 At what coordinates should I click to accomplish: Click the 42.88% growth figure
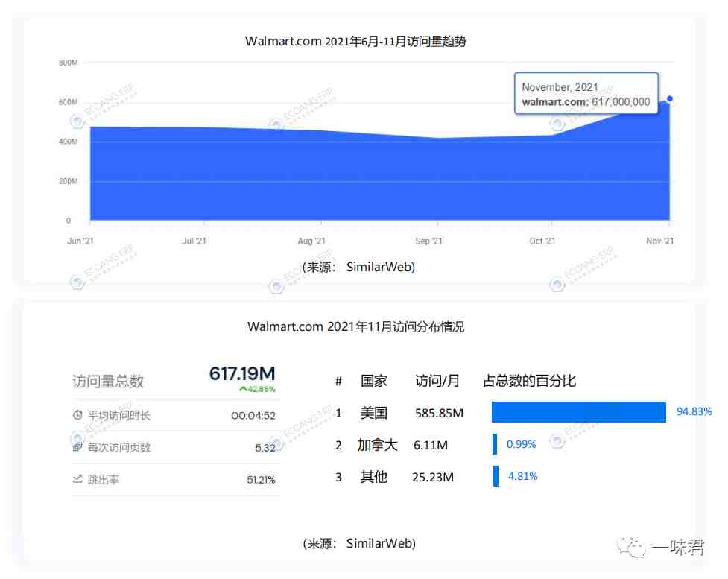click(x=262, y=389)
